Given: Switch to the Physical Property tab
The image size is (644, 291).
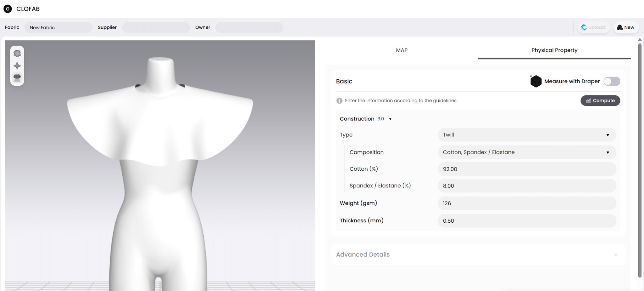Looking at the screenshot, I should point(554,50).
